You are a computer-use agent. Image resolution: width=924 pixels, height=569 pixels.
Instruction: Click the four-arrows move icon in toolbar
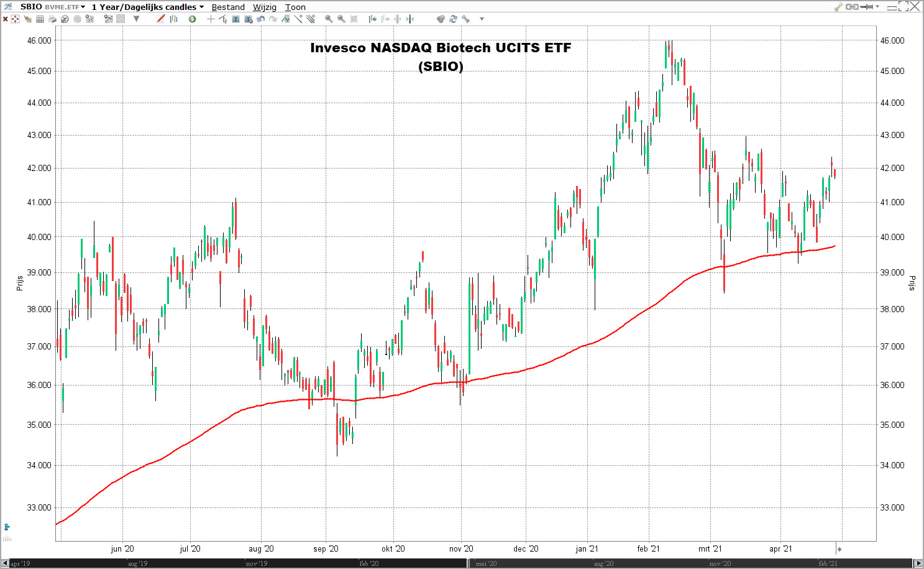(15, 19)
